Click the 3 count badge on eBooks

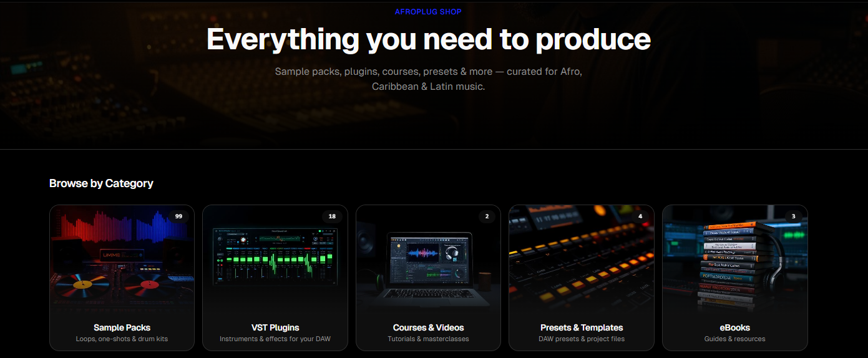pos(793,216)
